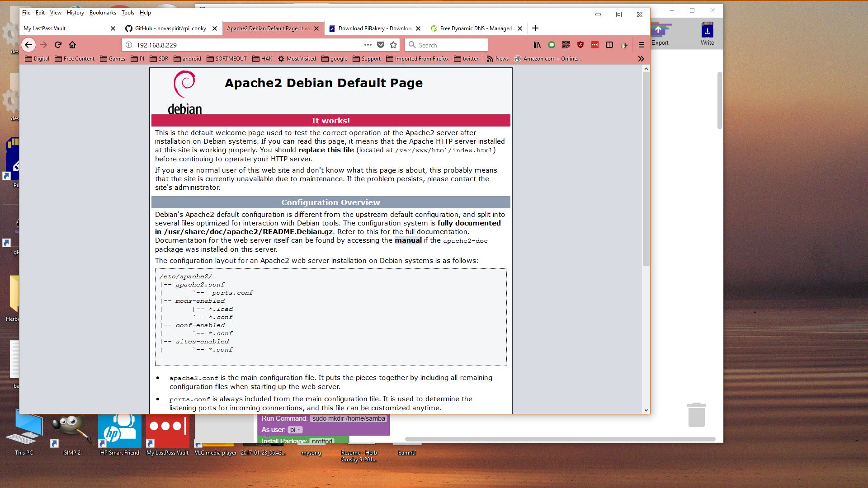
Task: Choose the user in the 'As user: pi' dropdown
Action: [x=295, y=430]
